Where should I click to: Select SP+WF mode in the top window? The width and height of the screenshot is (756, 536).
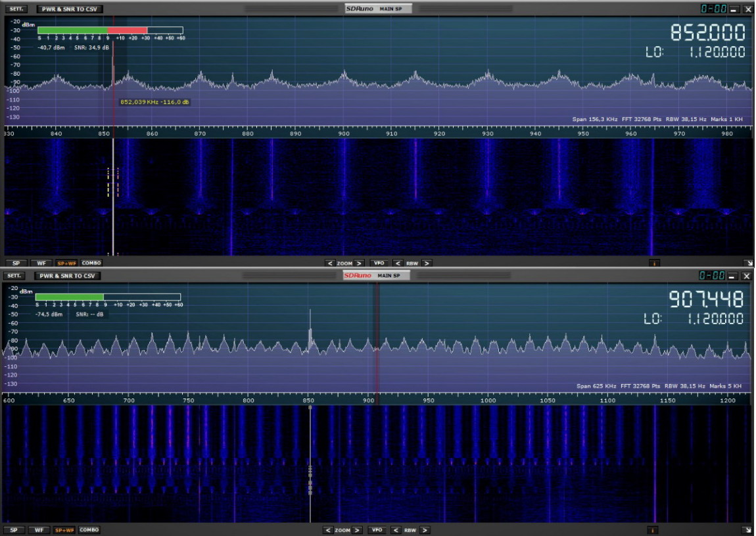(x=66, y=263)
